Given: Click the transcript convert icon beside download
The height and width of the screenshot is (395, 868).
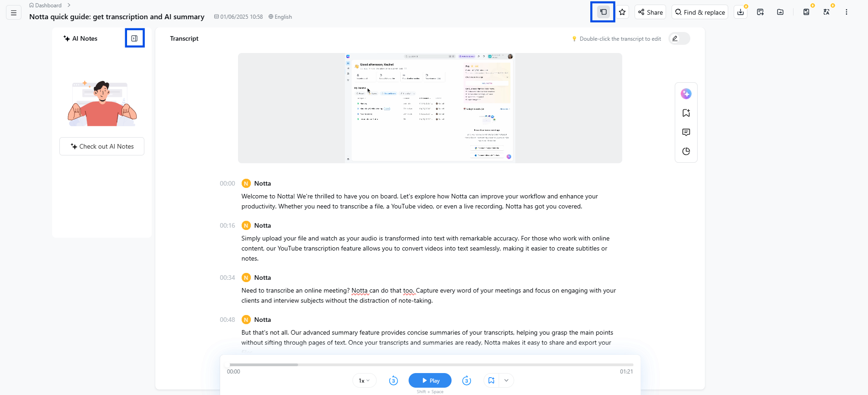Looking at the screenshot, I should (x=760, y=12).
